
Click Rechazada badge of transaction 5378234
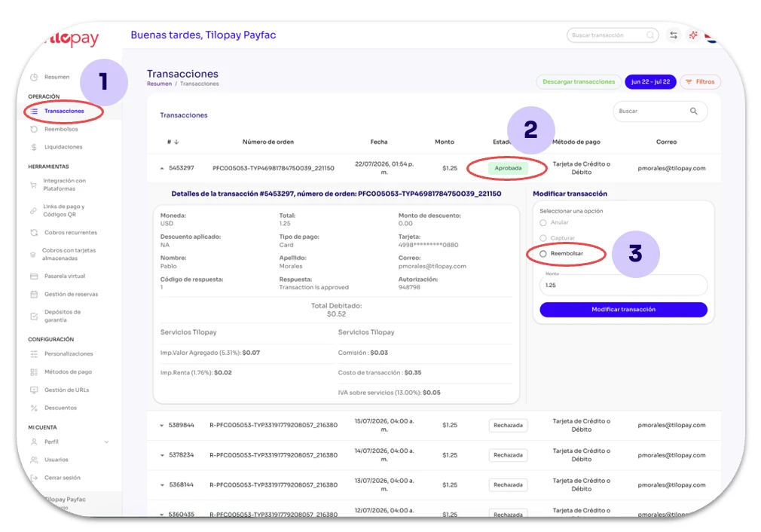coord(508,455)
